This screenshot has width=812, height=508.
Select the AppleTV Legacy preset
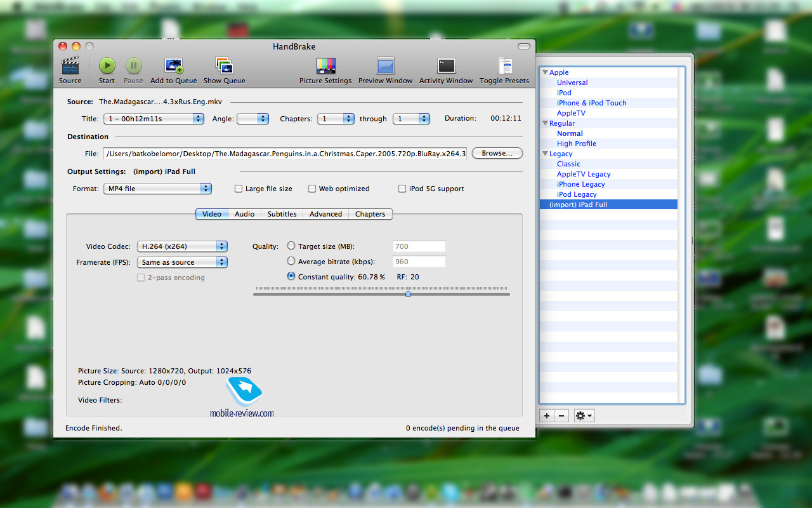pyautogui.click(x=584, y=174)
